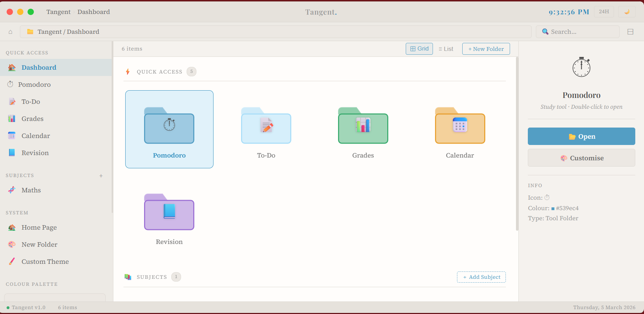Viewport: 644px width, 314px height.
Task: Create a folder with New Folder button
Action: [x=486, y=49]
